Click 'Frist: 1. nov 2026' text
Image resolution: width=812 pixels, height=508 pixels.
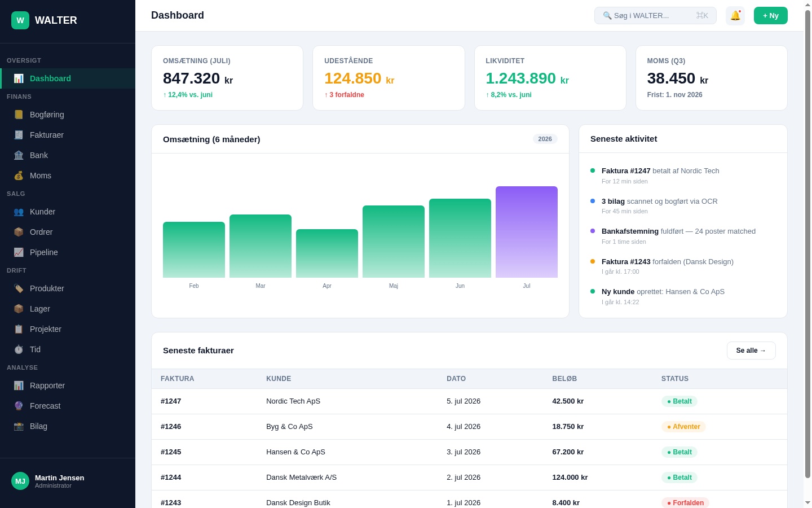tap(675, 95)
